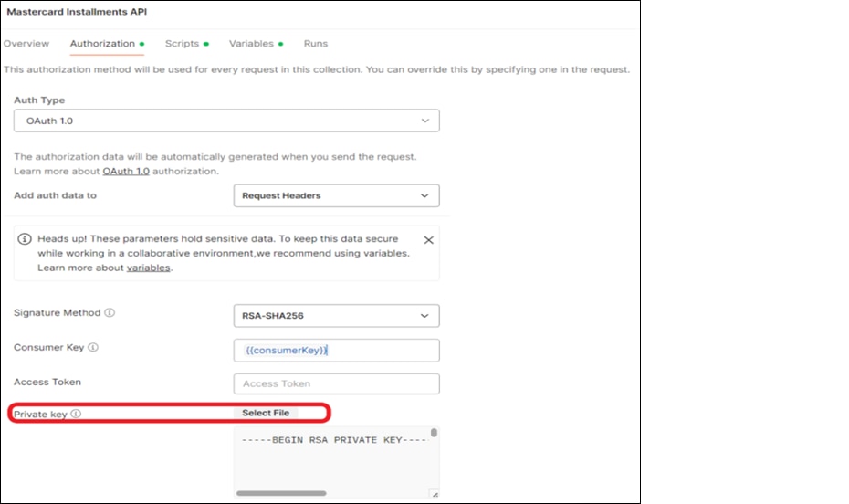Viewport: 849px width, 504px height.
Task: Dismiss the Heads up sensitive data banner
Action: pyautogui.click(x=428, y=240)
